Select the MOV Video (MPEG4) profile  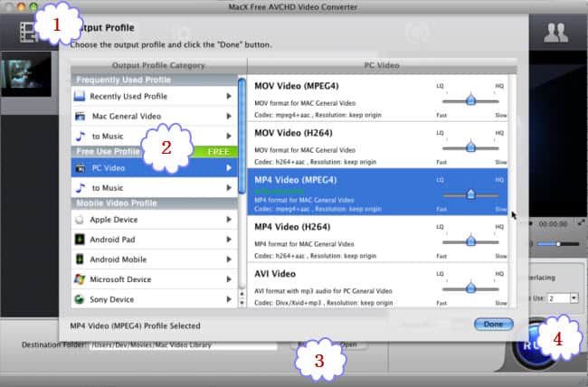pyautogui.click(x=377, y=99)
